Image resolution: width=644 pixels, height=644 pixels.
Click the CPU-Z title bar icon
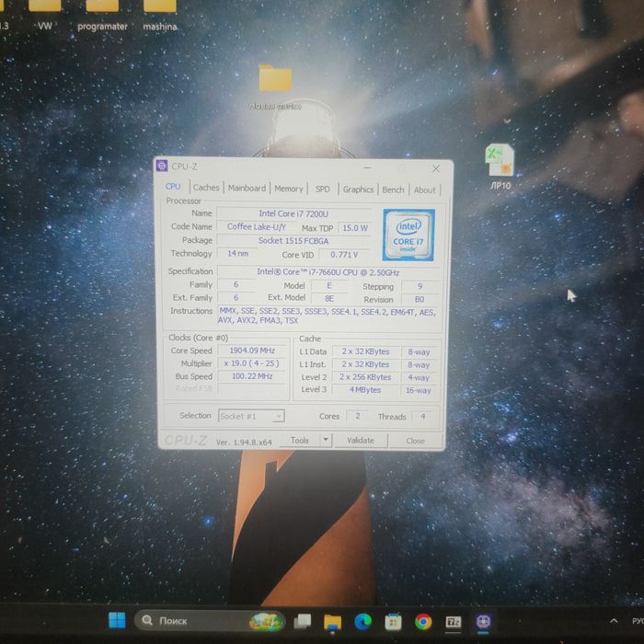(x=162, y=166)
